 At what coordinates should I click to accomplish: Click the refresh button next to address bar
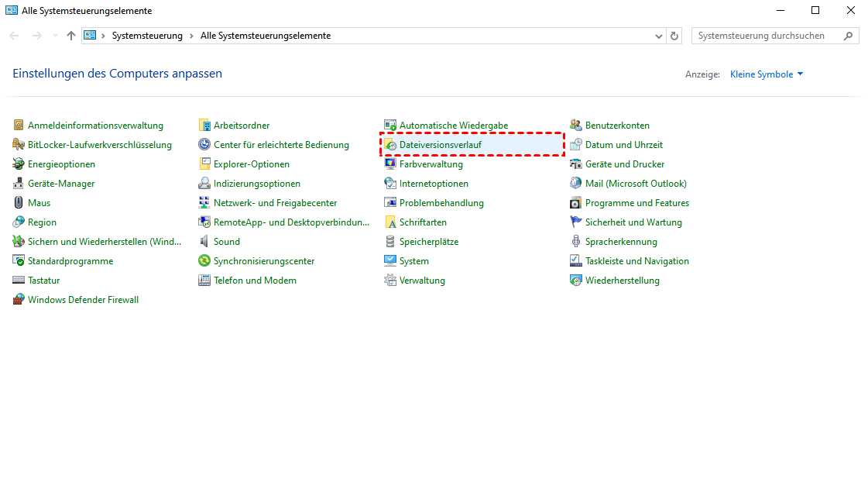pos(674,36)
